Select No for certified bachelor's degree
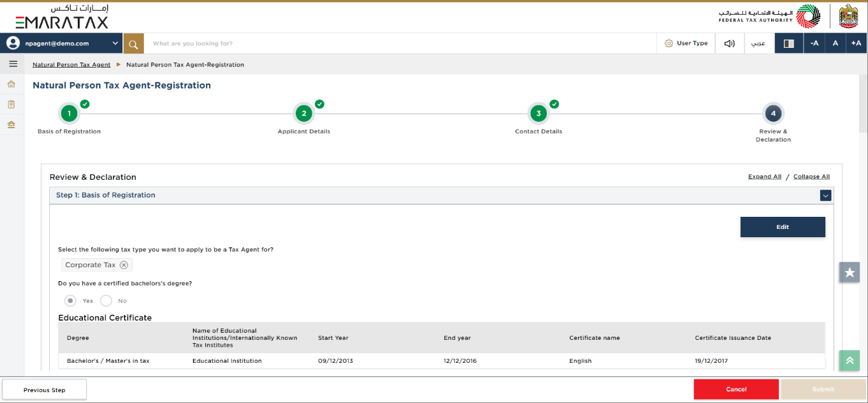This screenshot has width=868, height=403. coord(106,300)
